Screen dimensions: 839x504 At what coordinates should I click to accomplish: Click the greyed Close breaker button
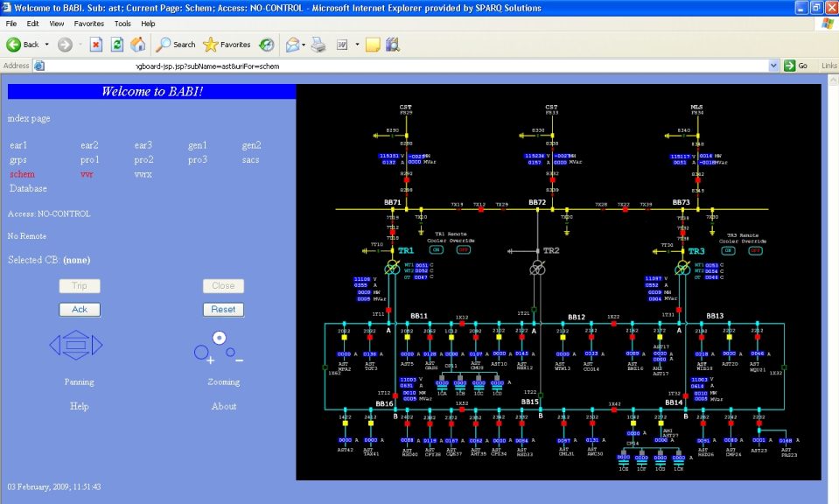[x=223, y=286]
